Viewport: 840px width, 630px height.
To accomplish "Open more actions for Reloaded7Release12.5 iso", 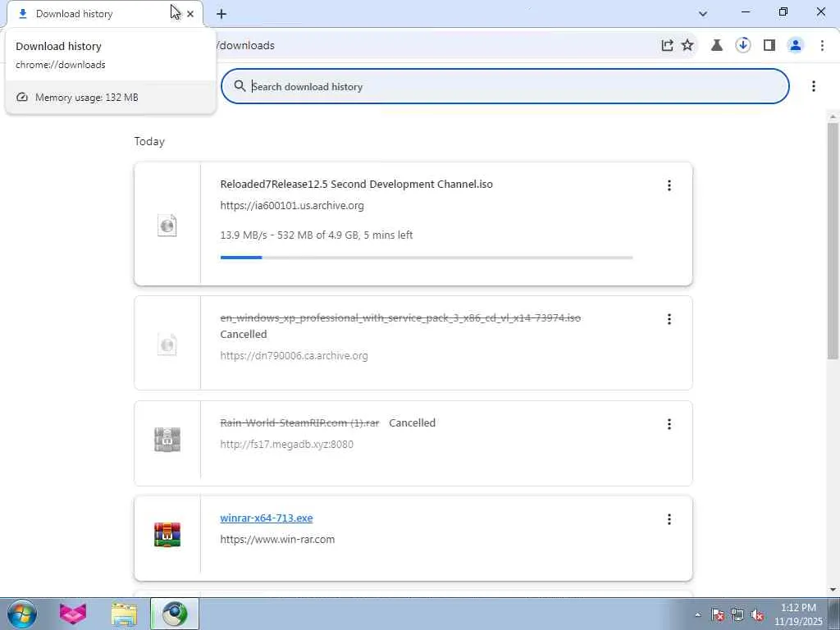I will [x=669, y=185].
